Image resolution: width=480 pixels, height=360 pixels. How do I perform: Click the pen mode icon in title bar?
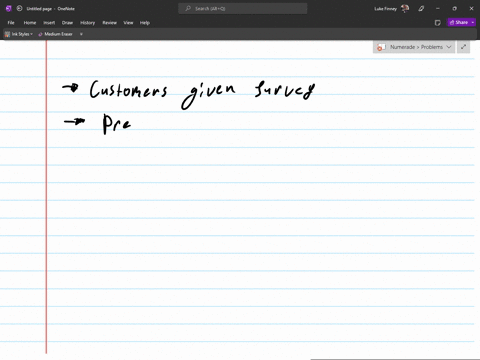tap(421, 9)
